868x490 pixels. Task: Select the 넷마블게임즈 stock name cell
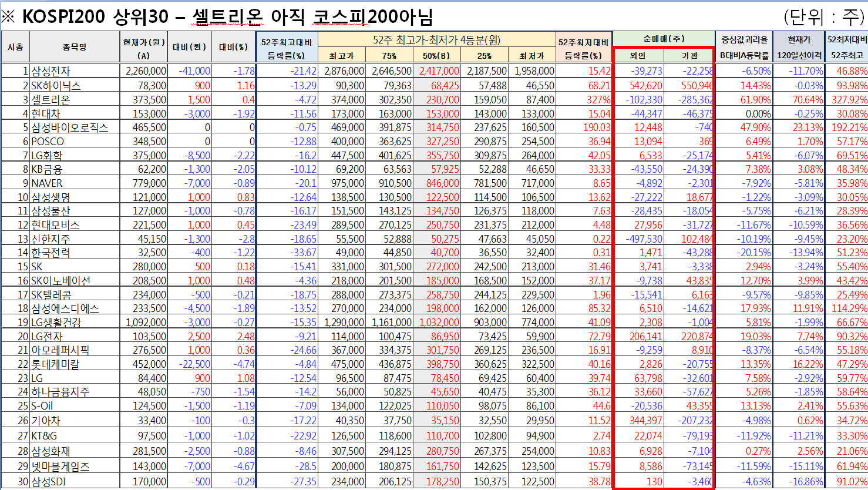coord(60,466)
